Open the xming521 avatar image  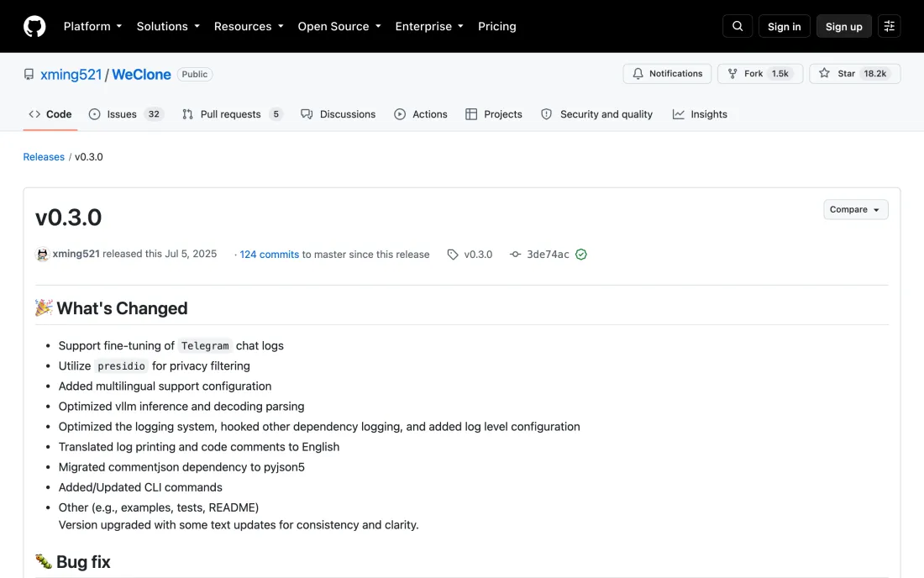click(x=42, y=254)
